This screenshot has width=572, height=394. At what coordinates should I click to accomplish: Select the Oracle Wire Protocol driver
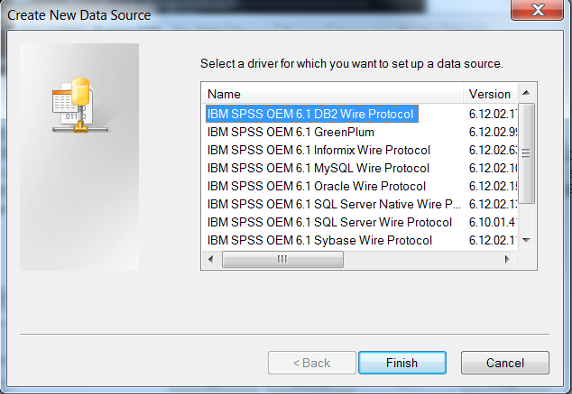click(316, 186)
